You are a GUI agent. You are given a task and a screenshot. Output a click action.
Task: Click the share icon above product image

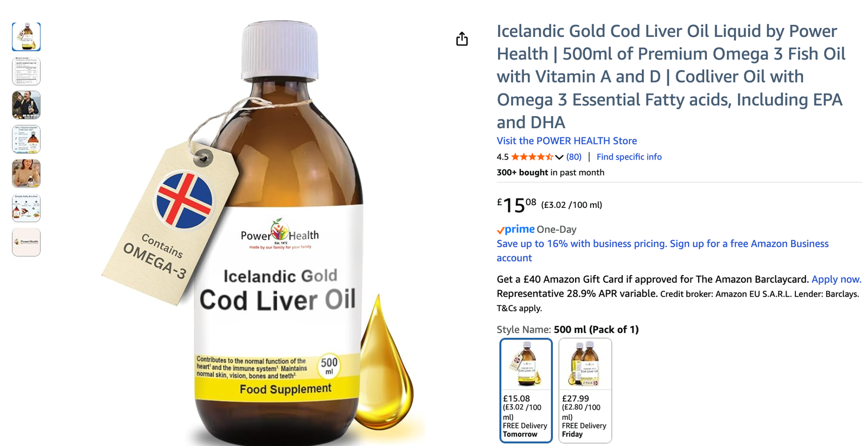462,39
